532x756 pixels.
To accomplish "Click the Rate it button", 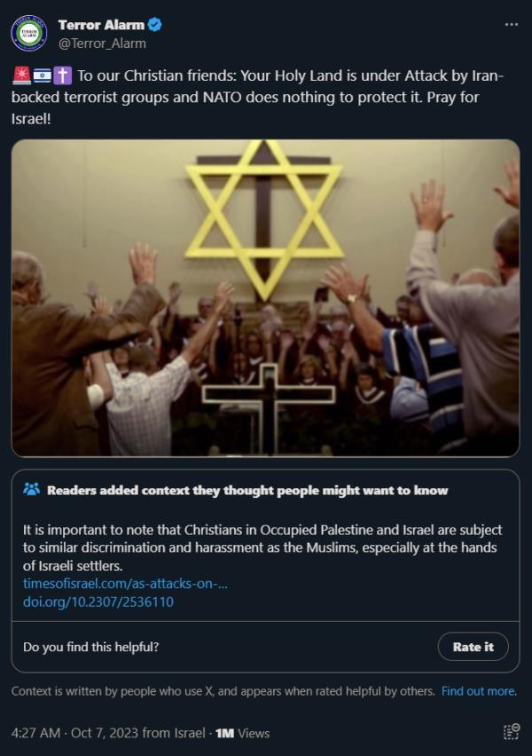I will pos(473,647).
